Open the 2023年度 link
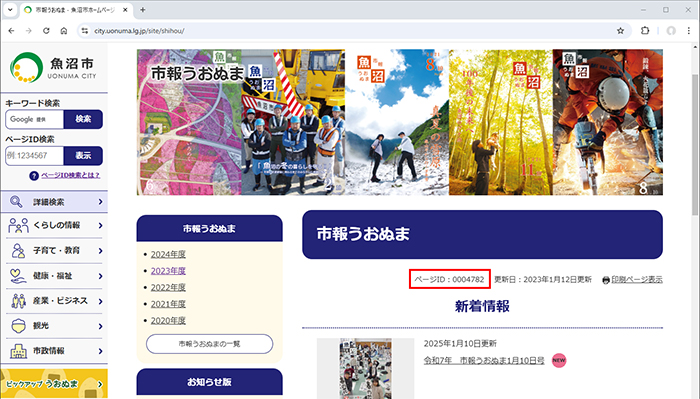This screenshot has height=399, width=700. [168, 271]
